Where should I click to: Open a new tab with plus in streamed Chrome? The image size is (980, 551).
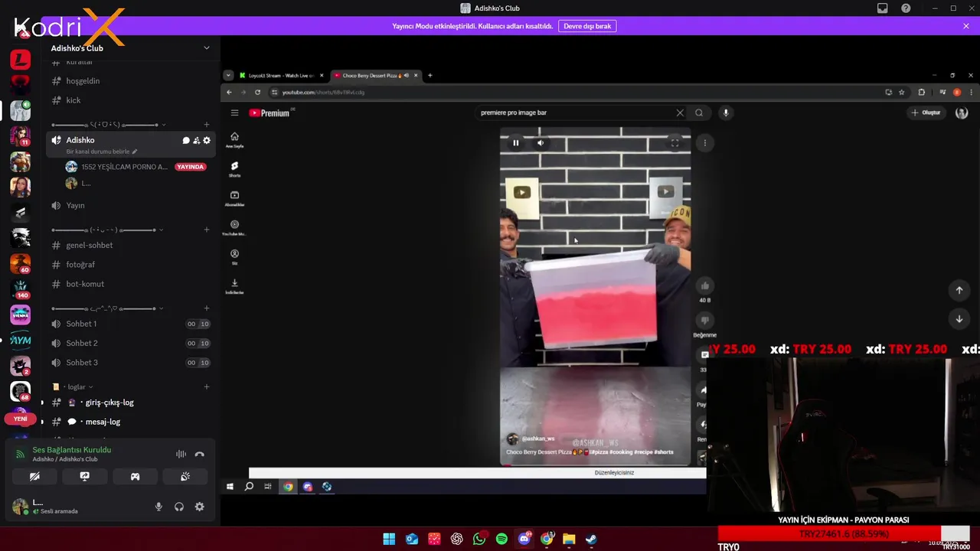point(430,76)
